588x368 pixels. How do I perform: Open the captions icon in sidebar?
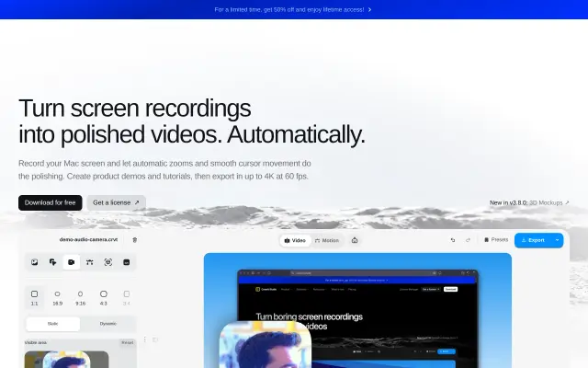pos(127,262)
